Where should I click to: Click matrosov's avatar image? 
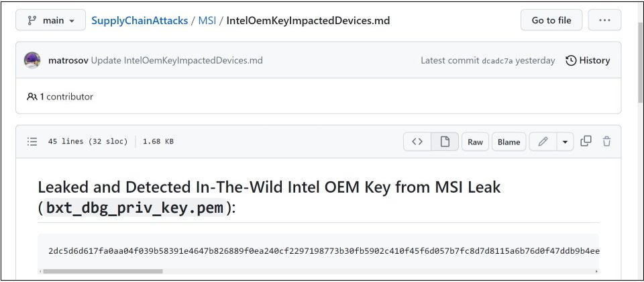pos(32,60)
